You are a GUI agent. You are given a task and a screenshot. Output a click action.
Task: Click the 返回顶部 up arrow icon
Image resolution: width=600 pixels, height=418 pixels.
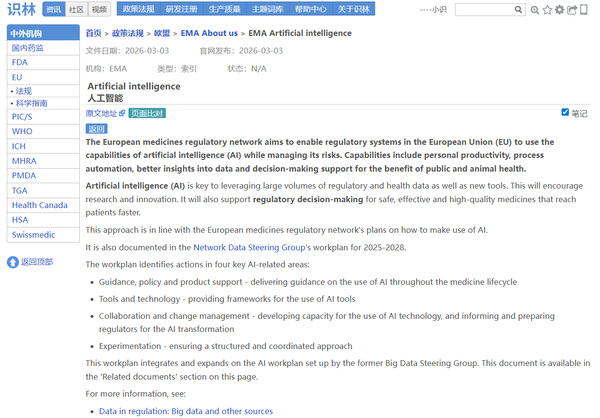click(x=13, y=262)
